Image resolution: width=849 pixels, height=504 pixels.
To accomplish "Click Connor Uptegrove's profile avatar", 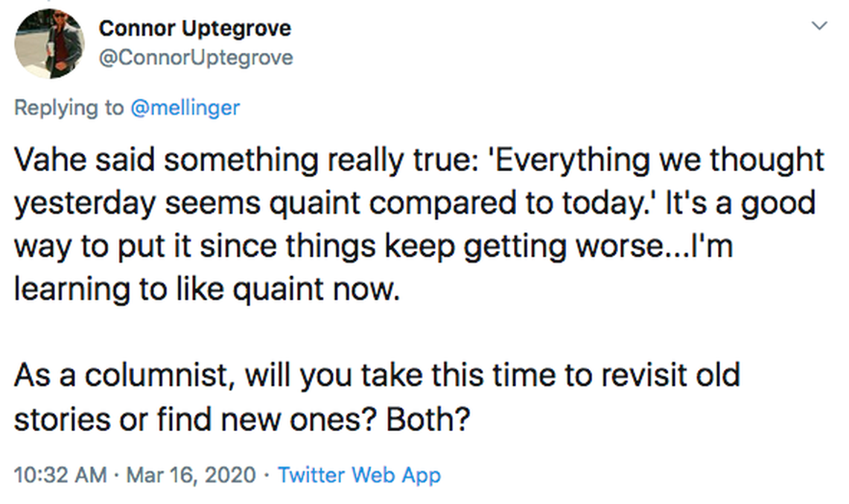I will tap(49, 43).
